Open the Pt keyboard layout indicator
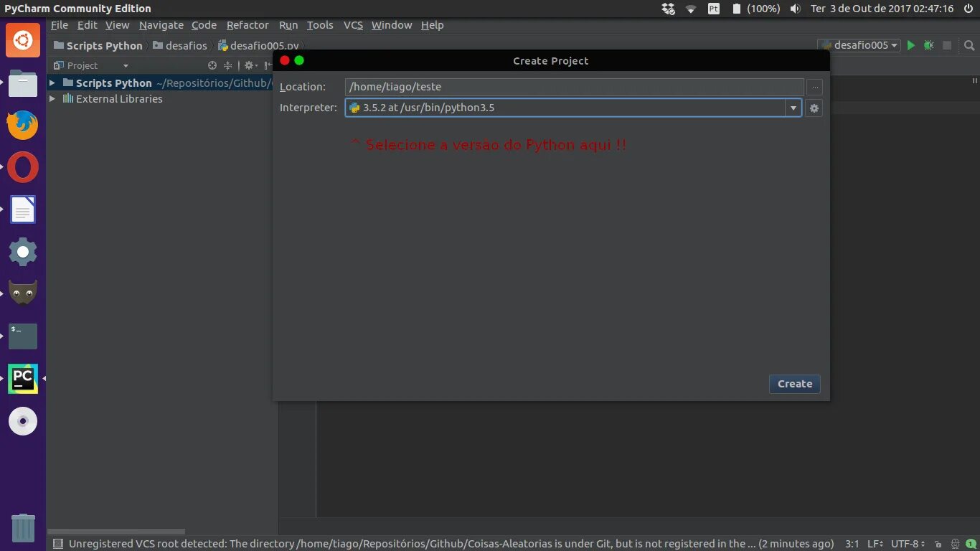 tap(714, 9)
